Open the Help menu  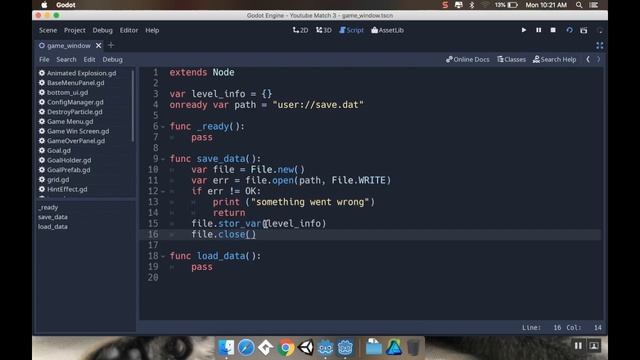point(152,30)
